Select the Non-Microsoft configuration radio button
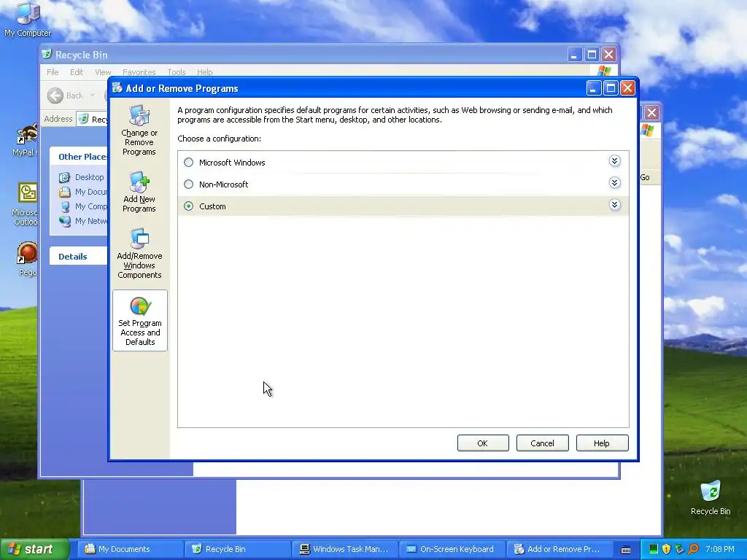 [x=189, y=184]
